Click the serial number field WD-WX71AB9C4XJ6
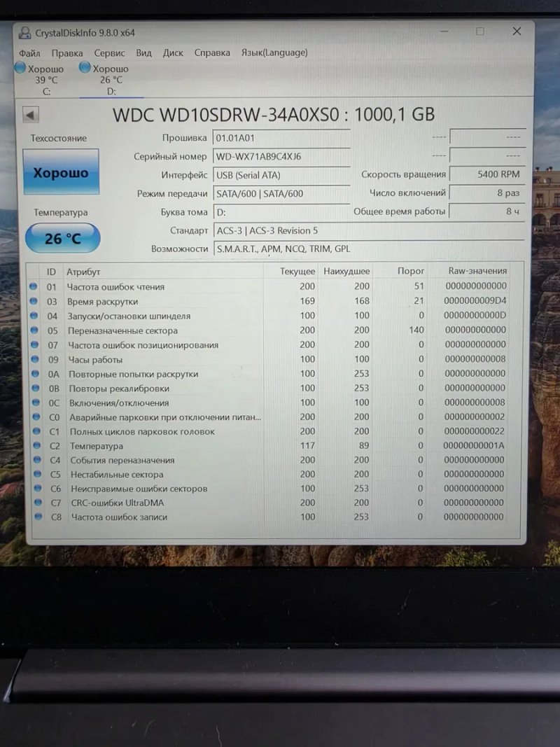 pyautogui.click(x=281, y=156)
